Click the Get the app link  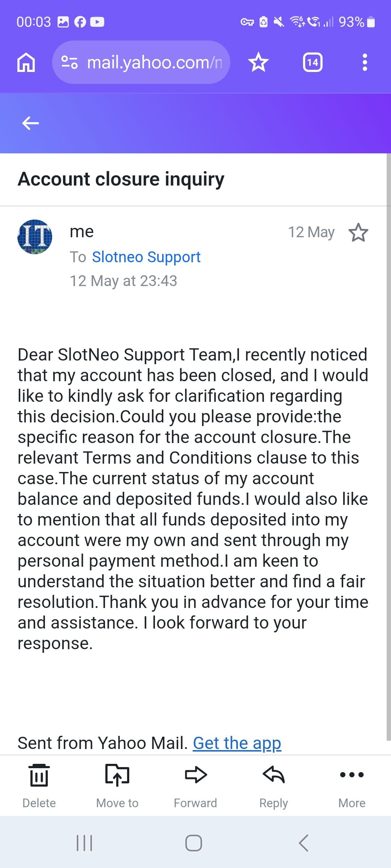[237, 743]
